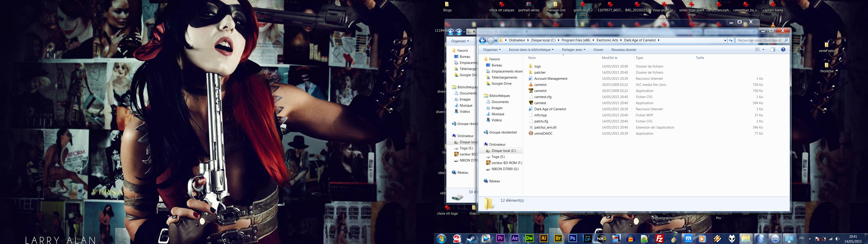Viewport: 868px width, 244px height.
Task: Select NIKON D7000 (G:) drive
Action: tap(505, 169)
